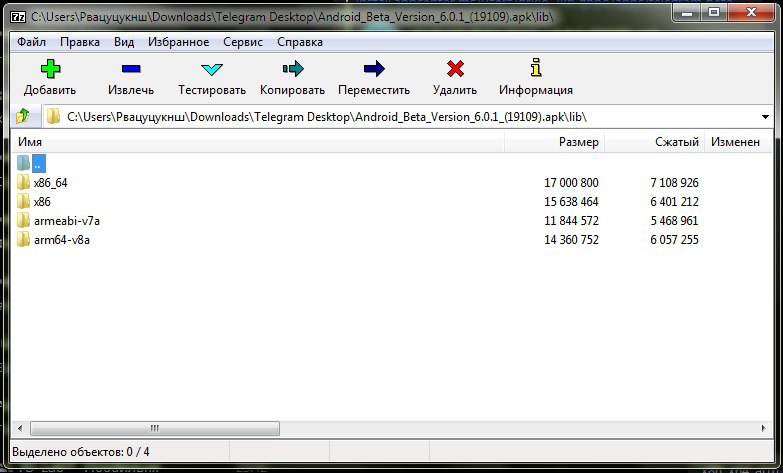Click the scrollbar right arrow

click(764, 428)
